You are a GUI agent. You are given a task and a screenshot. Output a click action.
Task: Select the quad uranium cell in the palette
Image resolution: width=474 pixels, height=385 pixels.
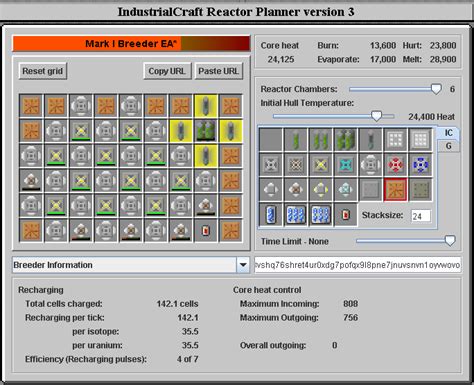coord(345,139)
